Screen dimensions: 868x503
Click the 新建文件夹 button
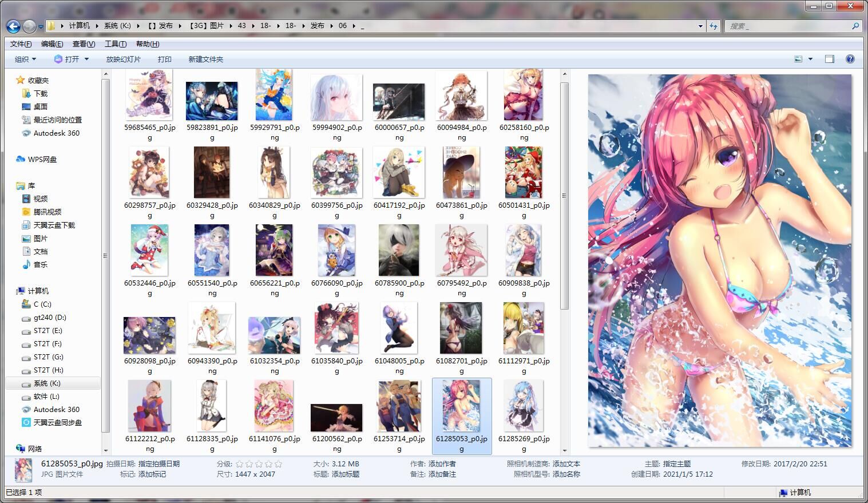coord(205,59)
